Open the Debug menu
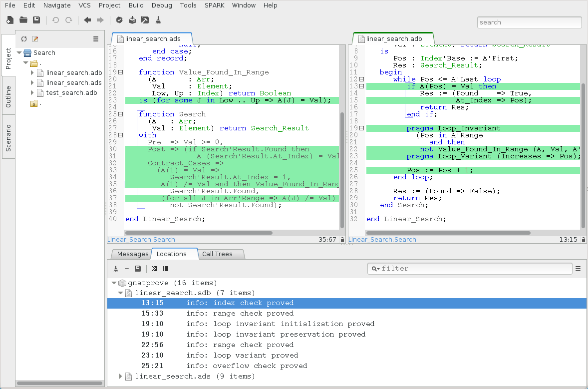The image size is (588, 389). click(x=162, y=5)
